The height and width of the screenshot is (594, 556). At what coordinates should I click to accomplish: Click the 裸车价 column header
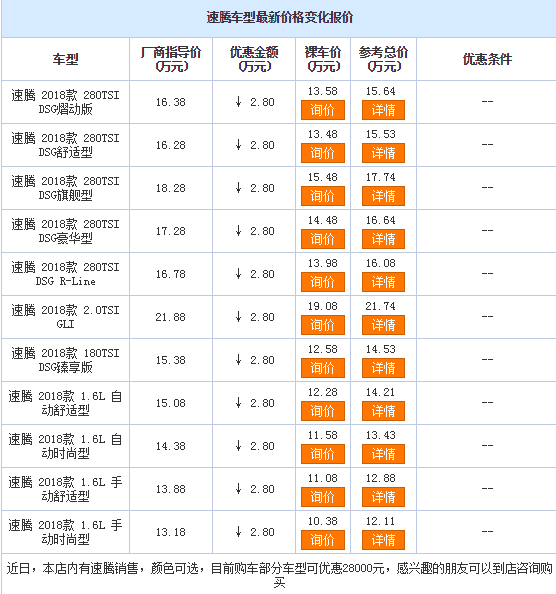pos(323,59)
